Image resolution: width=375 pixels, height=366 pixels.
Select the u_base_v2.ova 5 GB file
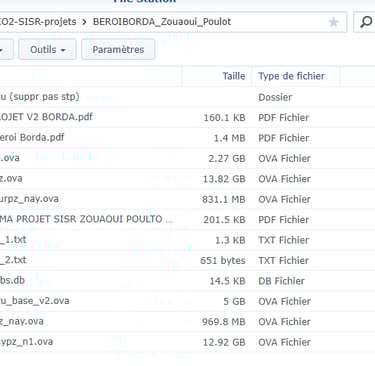[187, 301]
